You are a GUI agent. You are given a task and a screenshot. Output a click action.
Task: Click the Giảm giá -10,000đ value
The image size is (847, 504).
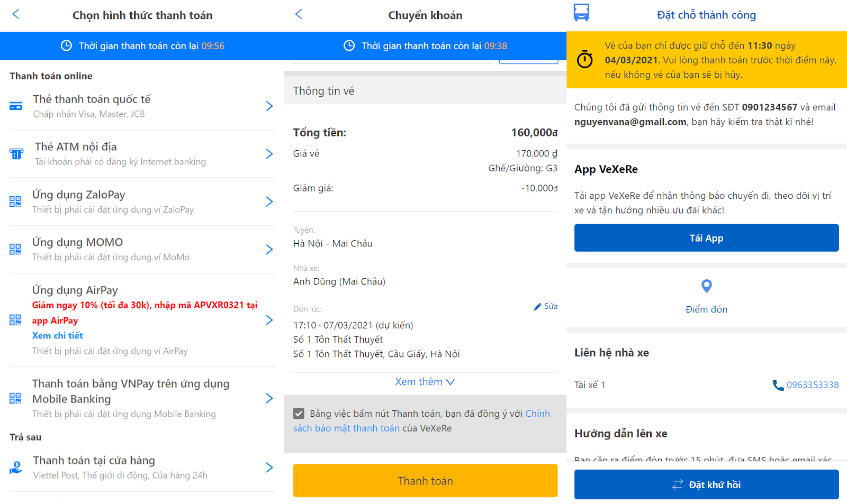click(x=539, y=188)
